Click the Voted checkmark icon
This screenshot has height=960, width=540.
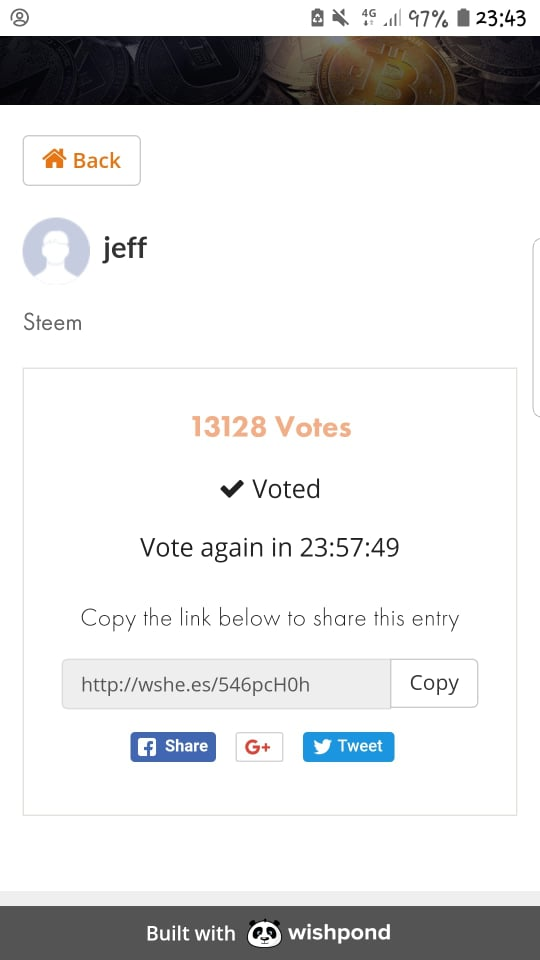click(x=232, y=489)
